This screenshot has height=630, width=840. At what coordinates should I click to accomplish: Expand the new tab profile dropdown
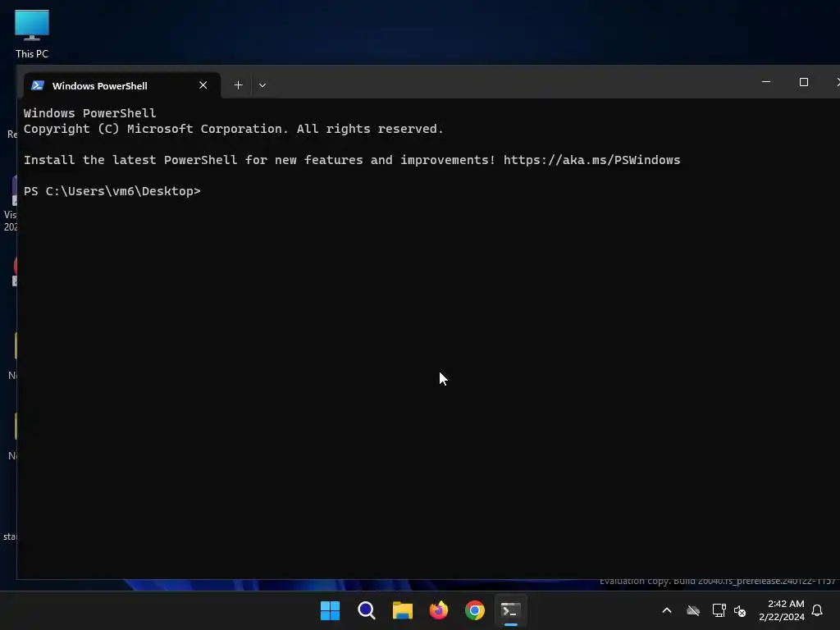pos(262,85)
